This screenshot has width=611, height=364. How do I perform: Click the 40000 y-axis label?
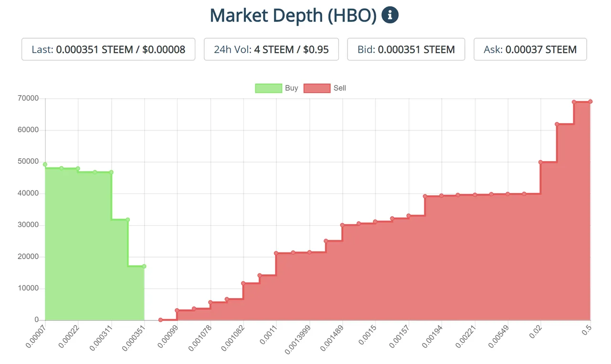pos(29,194)
